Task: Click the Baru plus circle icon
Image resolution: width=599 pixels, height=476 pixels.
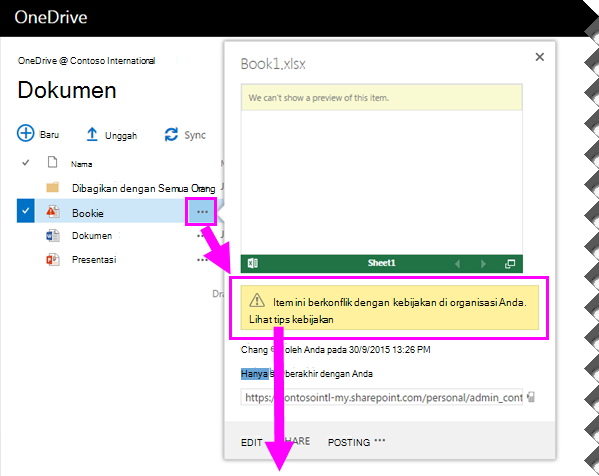Action: click(26, 133)
